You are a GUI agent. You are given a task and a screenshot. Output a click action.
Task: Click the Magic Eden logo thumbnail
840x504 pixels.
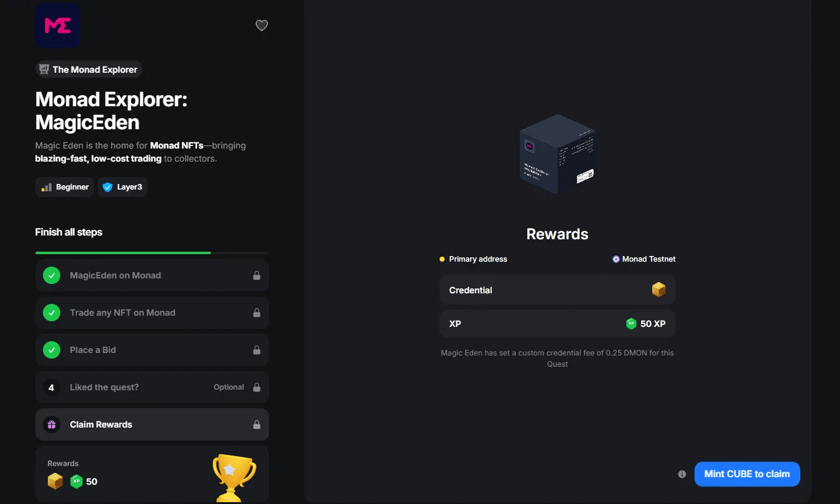click(x=58, y=25)
